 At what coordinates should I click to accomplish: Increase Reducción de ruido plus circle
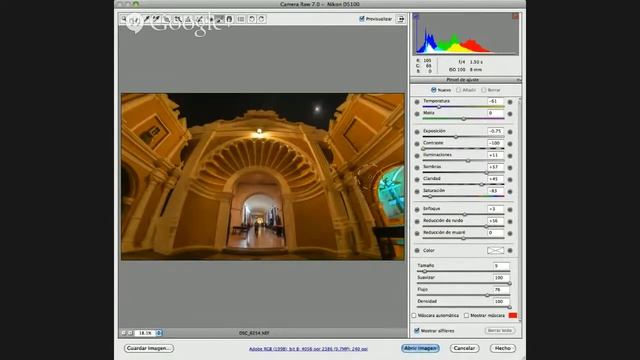(510, 222)
